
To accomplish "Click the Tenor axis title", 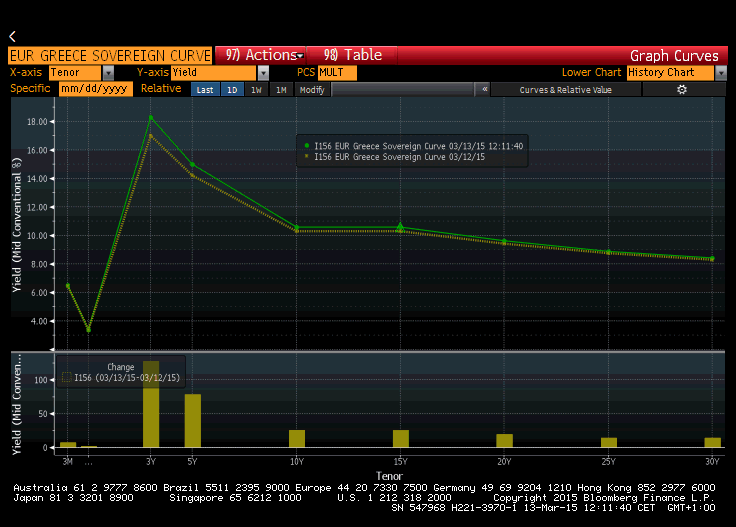I will click(389, 476).
